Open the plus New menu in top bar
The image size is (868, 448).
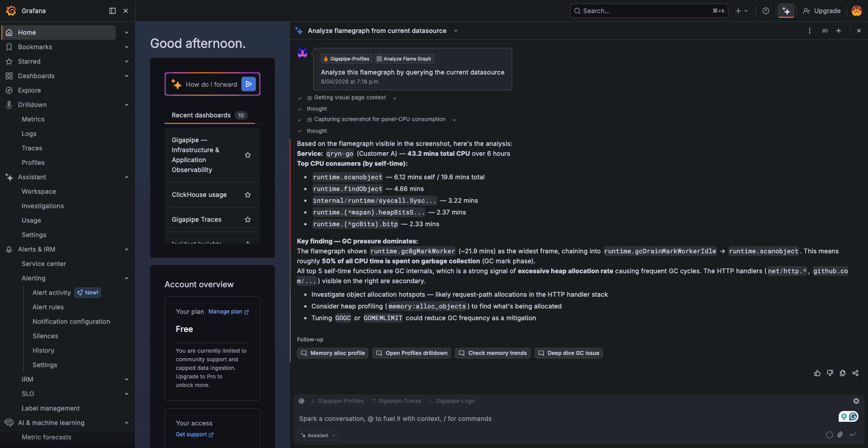pos(741,11)
